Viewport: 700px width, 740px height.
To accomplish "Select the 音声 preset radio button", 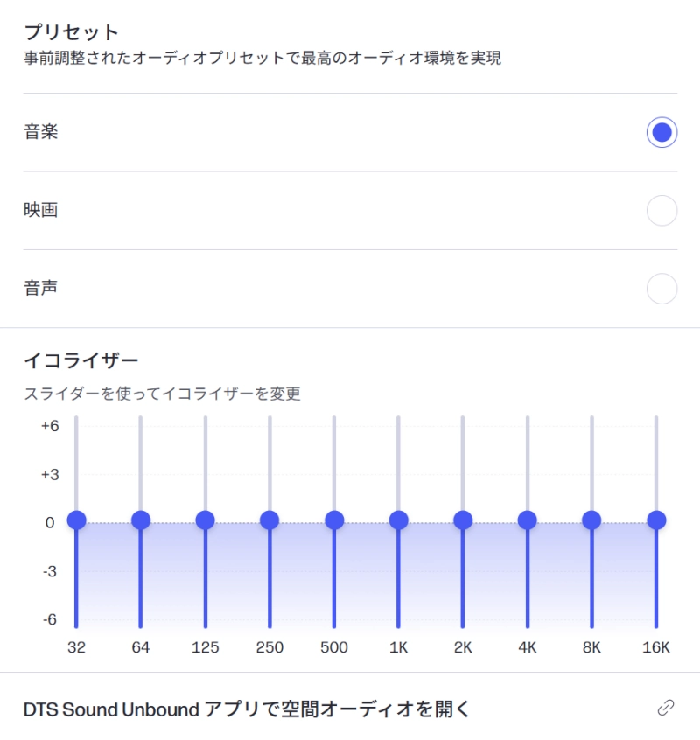I will (662, 288).
